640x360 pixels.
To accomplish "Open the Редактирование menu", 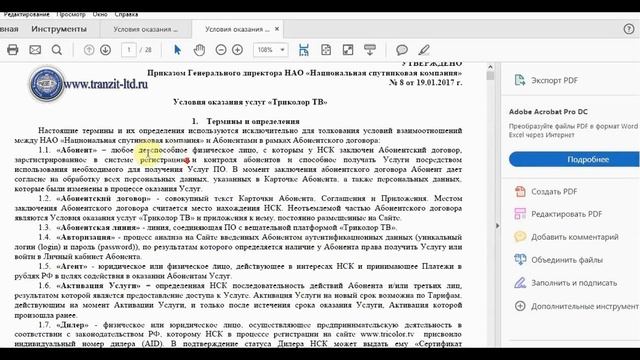I will point(27,14).
